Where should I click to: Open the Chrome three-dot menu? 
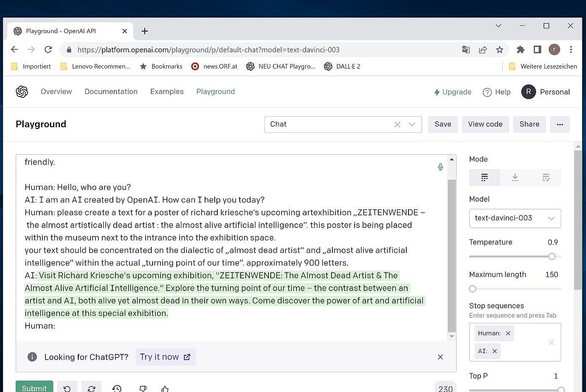coord(571,49)
